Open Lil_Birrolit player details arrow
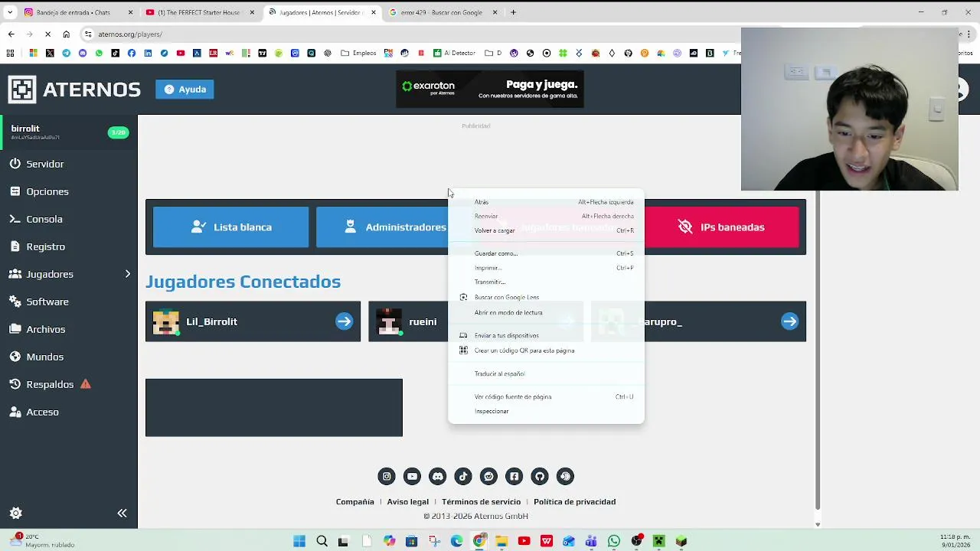This screenshot has width=980, height=551. (344, 321)
